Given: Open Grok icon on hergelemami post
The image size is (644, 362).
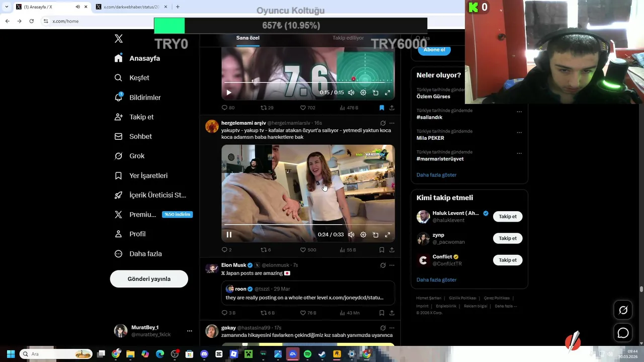Looking at the screenshot, I should pyautogui.click(x=383, y=123).
